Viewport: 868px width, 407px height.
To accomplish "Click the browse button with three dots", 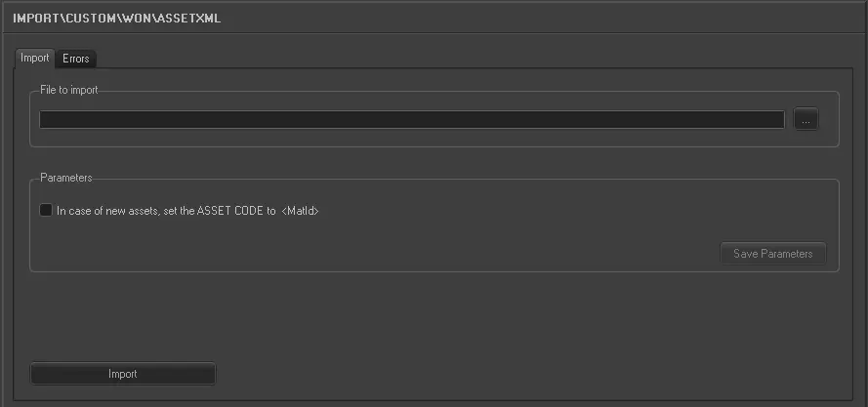I will click(806, 119).
